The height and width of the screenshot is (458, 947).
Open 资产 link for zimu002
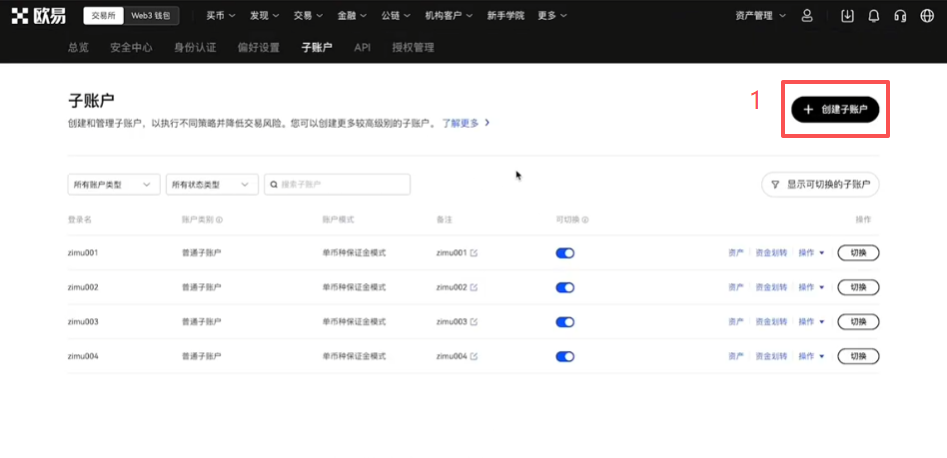[736, 287]
